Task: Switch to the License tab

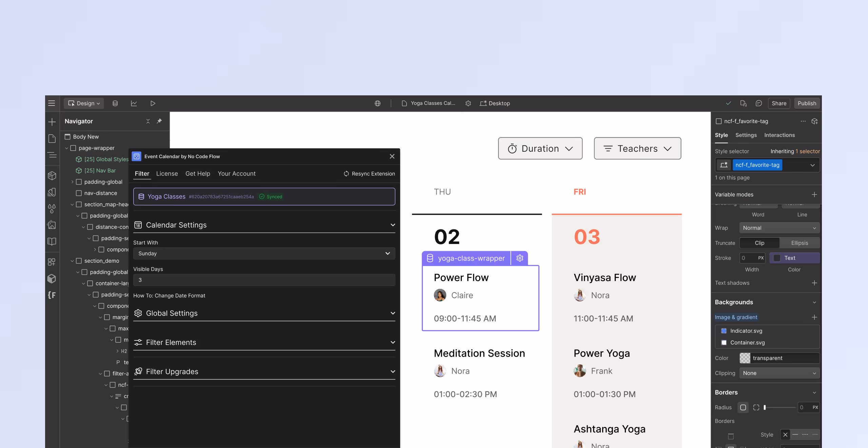Action: coord(167,173)
